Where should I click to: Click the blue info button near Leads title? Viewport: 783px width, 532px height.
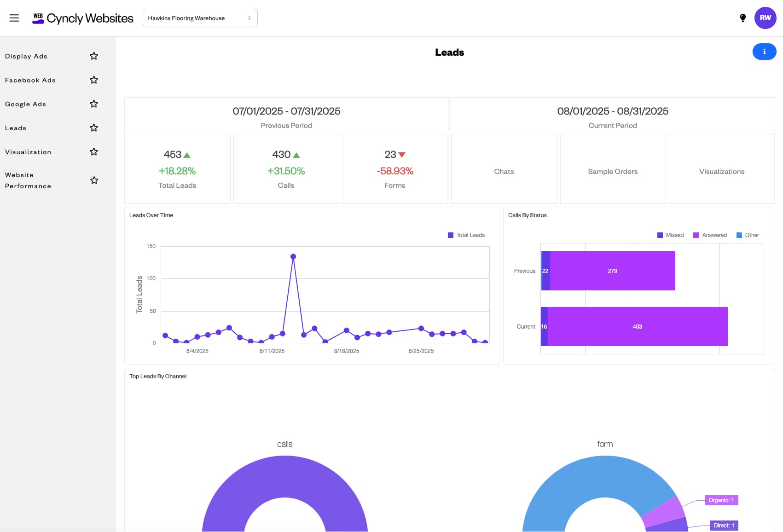coord(764,52)
